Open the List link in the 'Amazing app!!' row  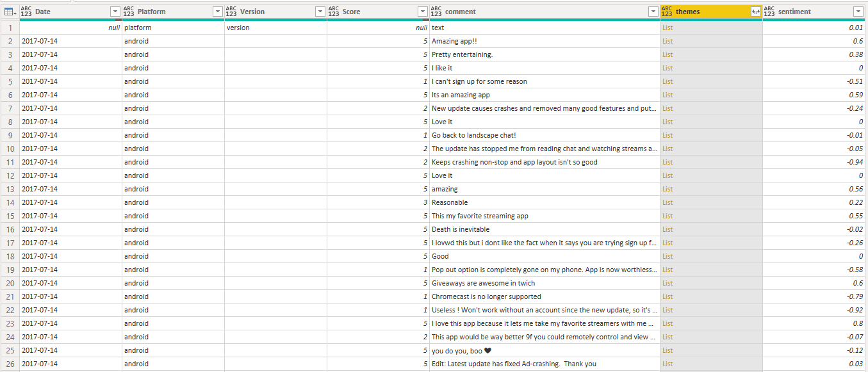667,41
